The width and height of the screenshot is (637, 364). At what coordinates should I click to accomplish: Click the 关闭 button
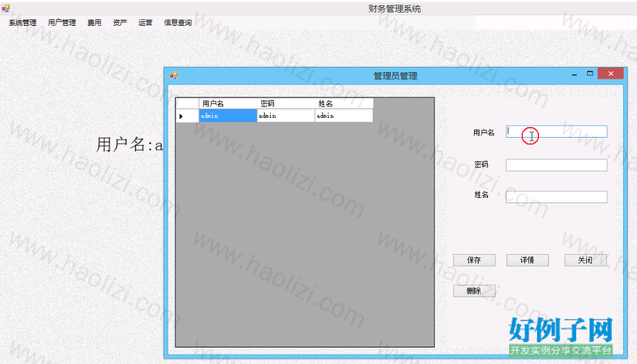(x=585, y=260)
